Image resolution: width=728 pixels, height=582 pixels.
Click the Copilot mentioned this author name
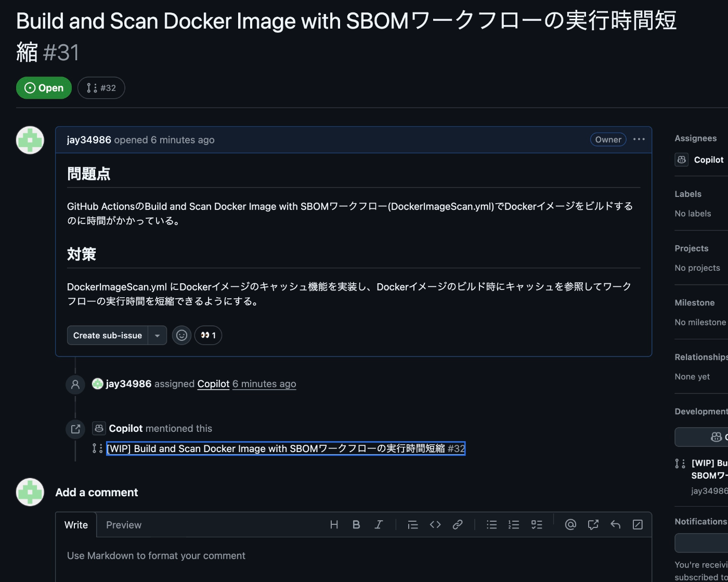coord(126,429)
